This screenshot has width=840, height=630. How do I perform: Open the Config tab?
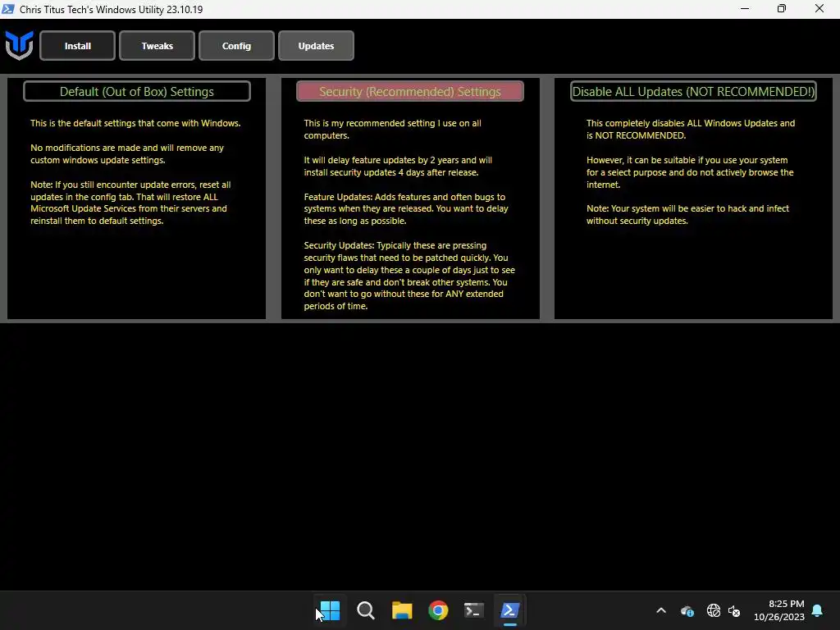pos(236,46)
